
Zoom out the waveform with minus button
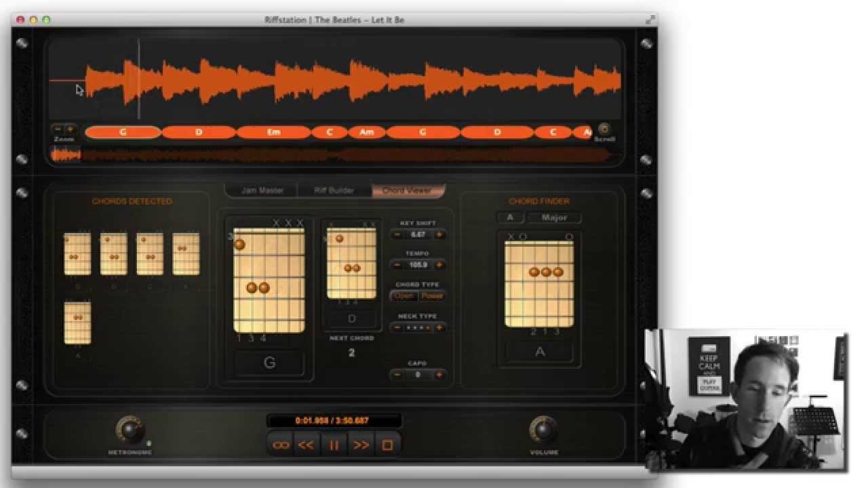pyautogui.click(x=58, y=129)
